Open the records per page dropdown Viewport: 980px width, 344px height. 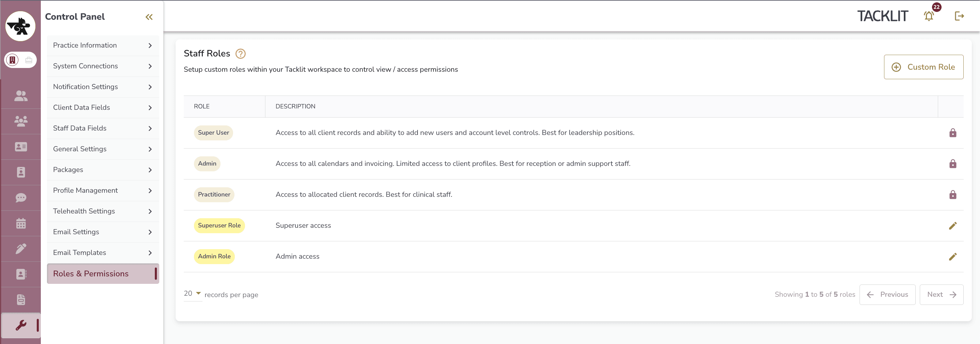(193, 293)
